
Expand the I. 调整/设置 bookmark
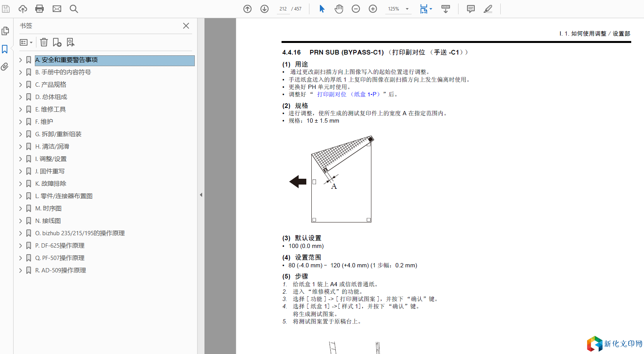point(21,159)
